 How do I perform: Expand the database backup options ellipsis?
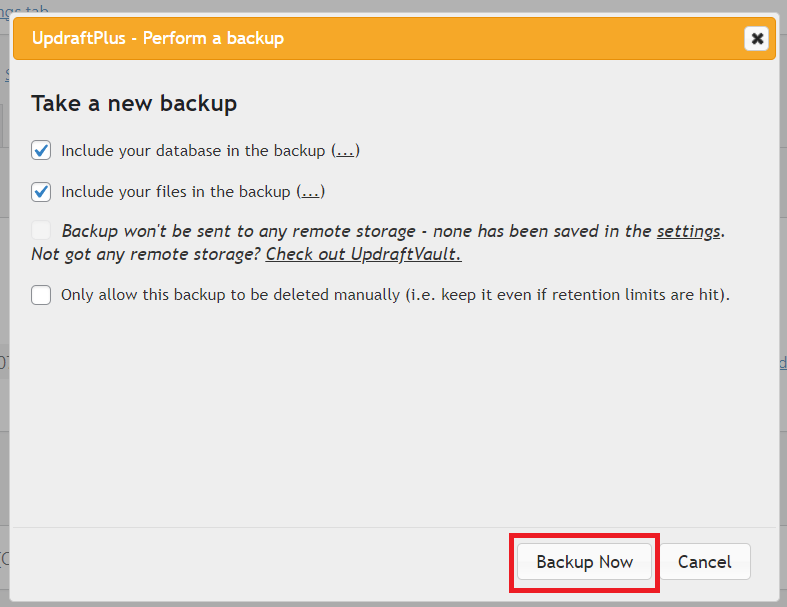tap(345, 151)
